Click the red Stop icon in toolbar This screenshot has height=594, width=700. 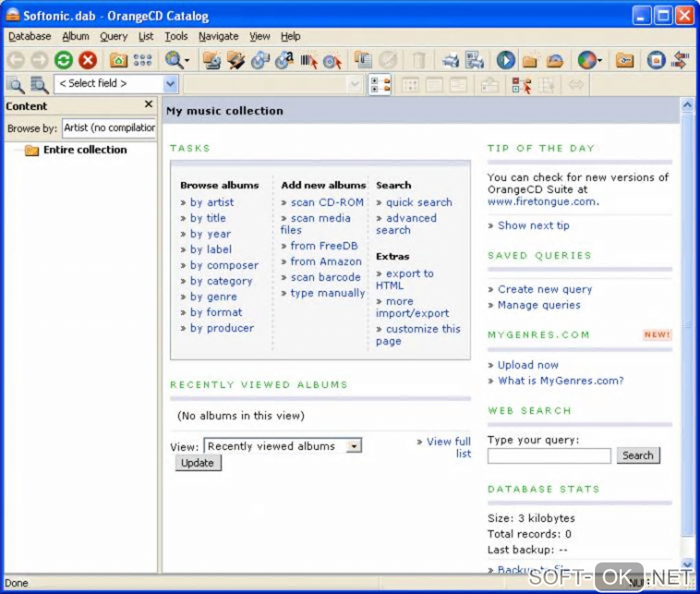pos(88,60)
